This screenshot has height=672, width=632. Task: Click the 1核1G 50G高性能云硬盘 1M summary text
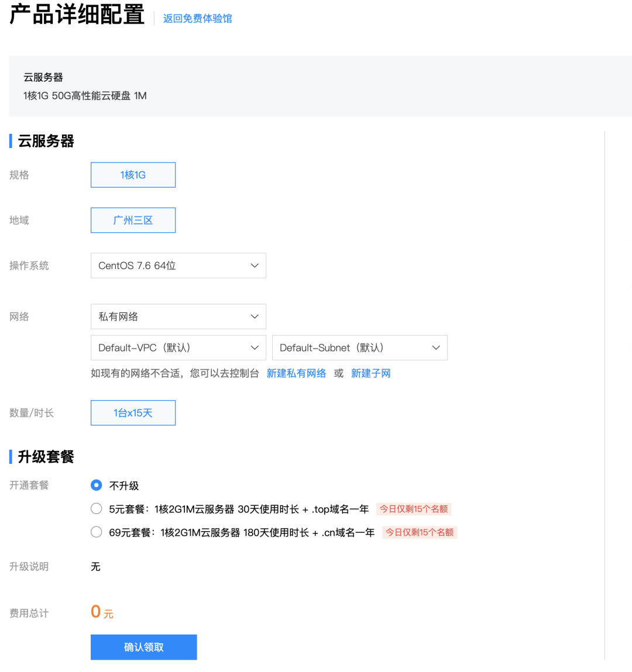pyautogui.click(x=85, y=95)
